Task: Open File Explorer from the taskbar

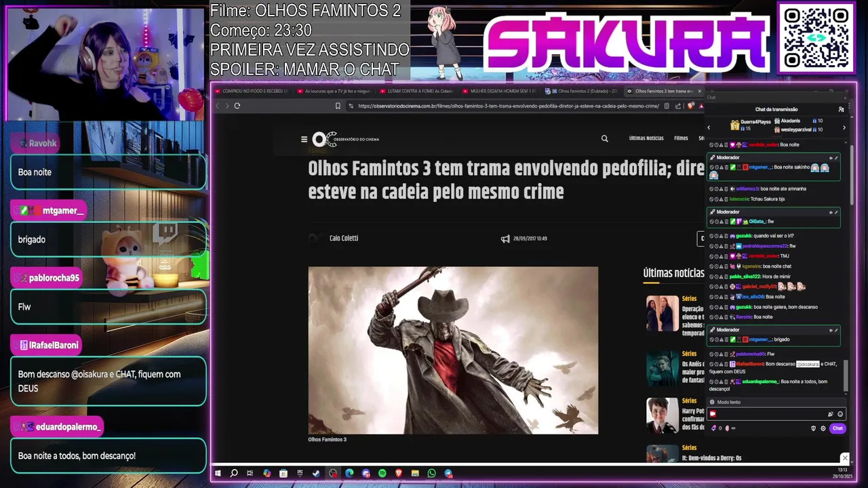Action: coord(415,473)
